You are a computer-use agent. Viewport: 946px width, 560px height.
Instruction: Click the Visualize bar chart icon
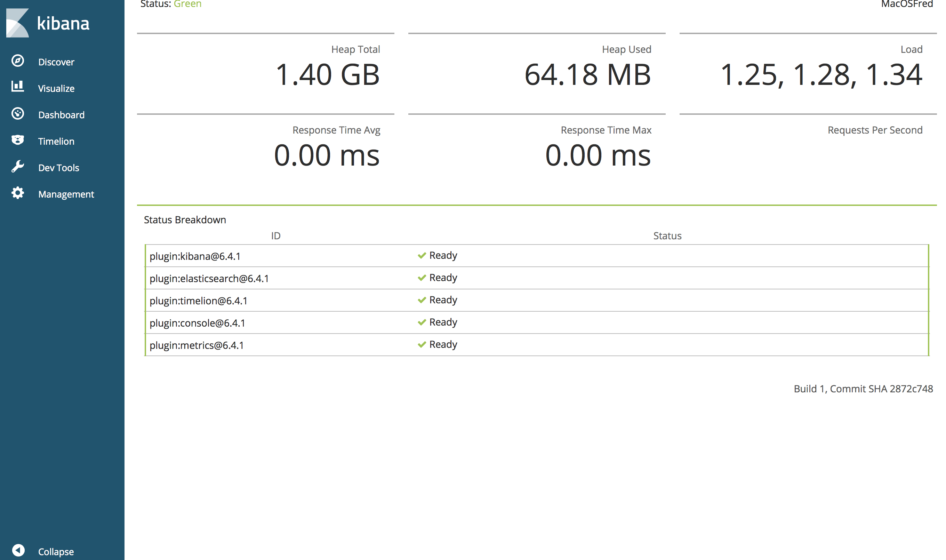[x=17, y=86]
